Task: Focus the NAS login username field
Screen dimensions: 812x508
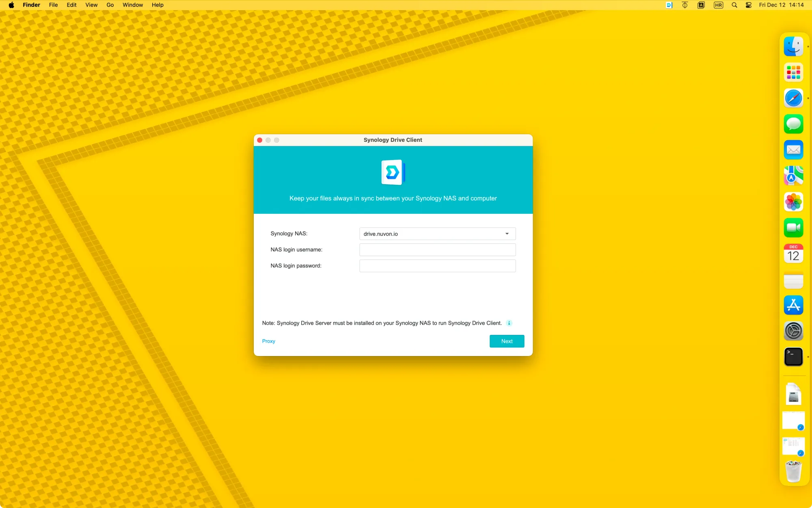Action: coord(437,250)
